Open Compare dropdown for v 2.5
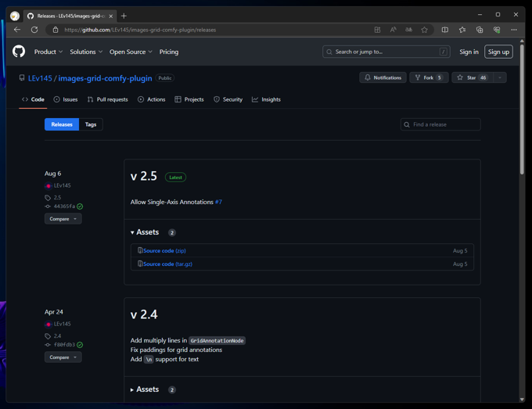The height and width of the screenshot is (409, 532). tap(63, 219)
